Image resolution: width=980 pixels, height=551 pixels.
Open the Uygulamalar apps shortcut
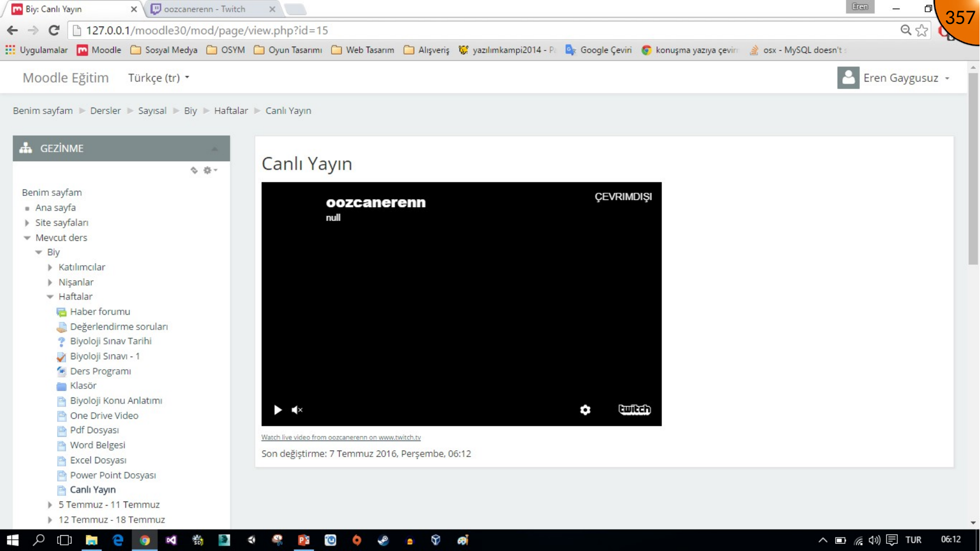(36, 50)
